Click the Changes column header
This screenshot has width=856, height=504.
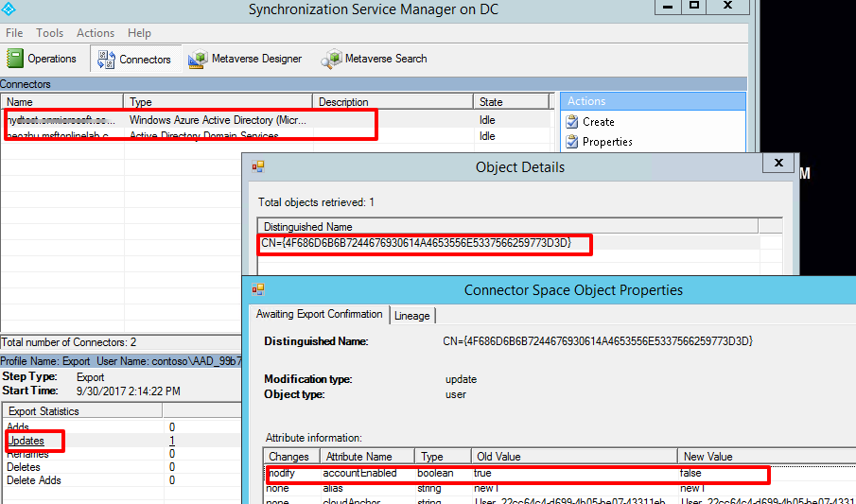point(291,457)
